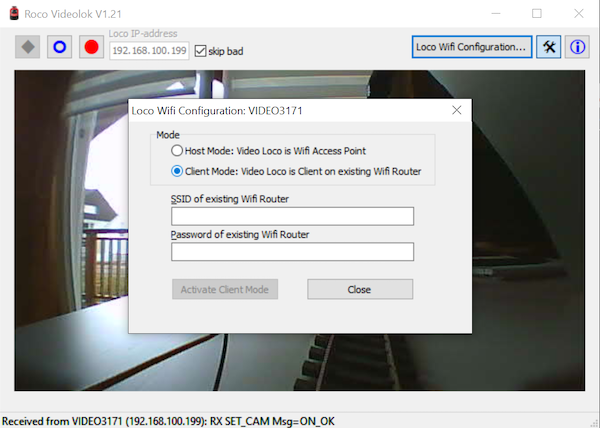
Task: Select Host Mode Wifi Access Point option
Action: [x=177, y=150]
